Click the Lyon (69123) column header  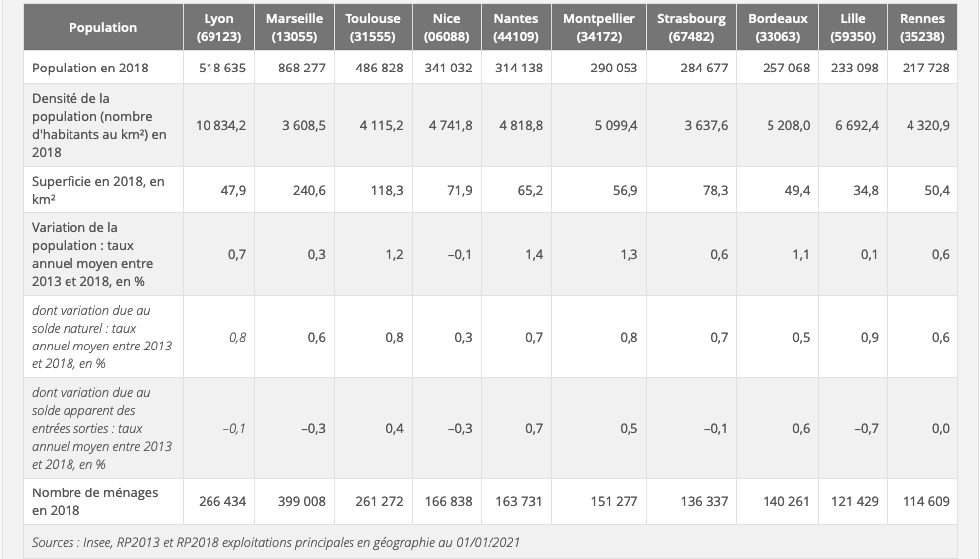(x=218, y=28)
